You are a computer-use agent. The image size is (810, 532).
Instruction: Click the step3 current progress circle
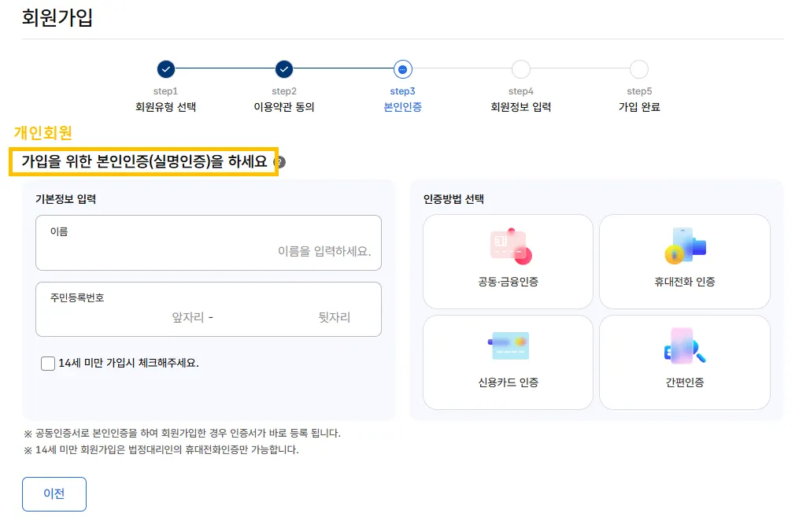click(402, 69)
